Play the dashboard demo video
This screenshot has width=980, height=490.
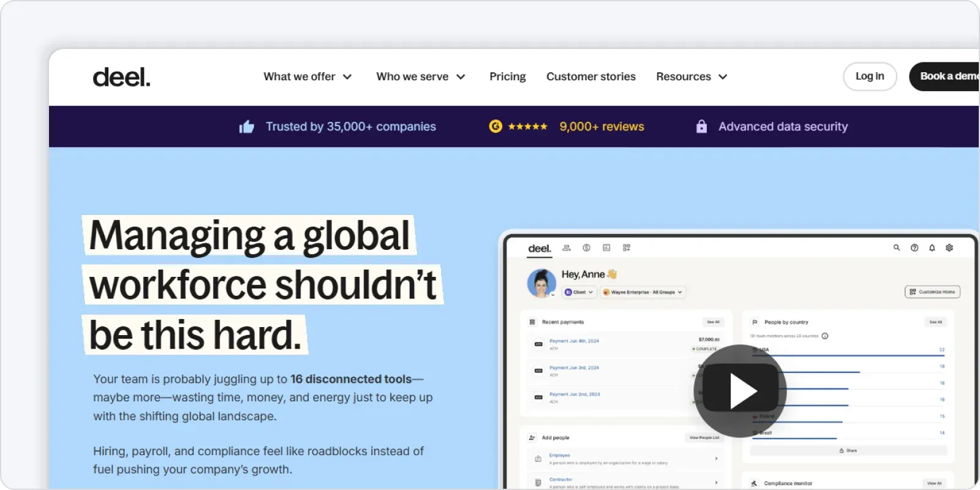tap(740, 391)
